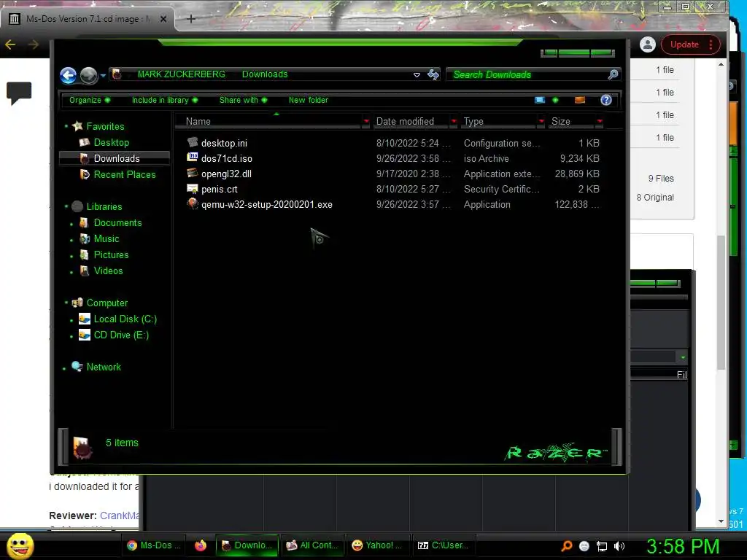The width and height of the screenshot is (747, 560).
Task: Click the dos71cd.iso file icon
Action: [193, 157]
